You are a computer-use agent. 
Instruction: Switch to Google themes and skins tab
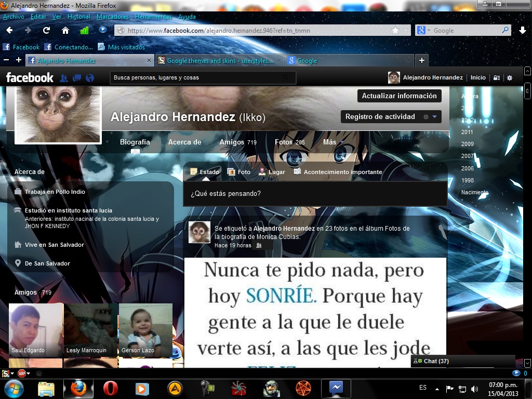[220, 61]
